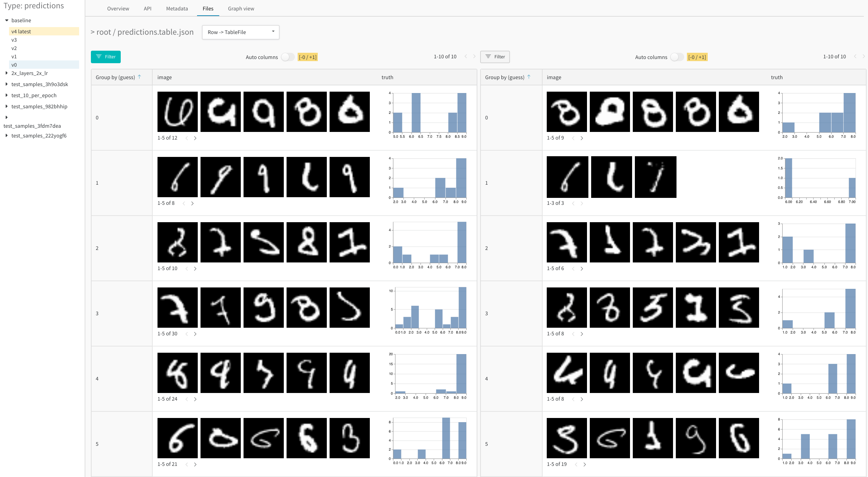This screenshot has width=868, height=477.
Task: Switch to the Graph view tab
Action: pos(241,9)
